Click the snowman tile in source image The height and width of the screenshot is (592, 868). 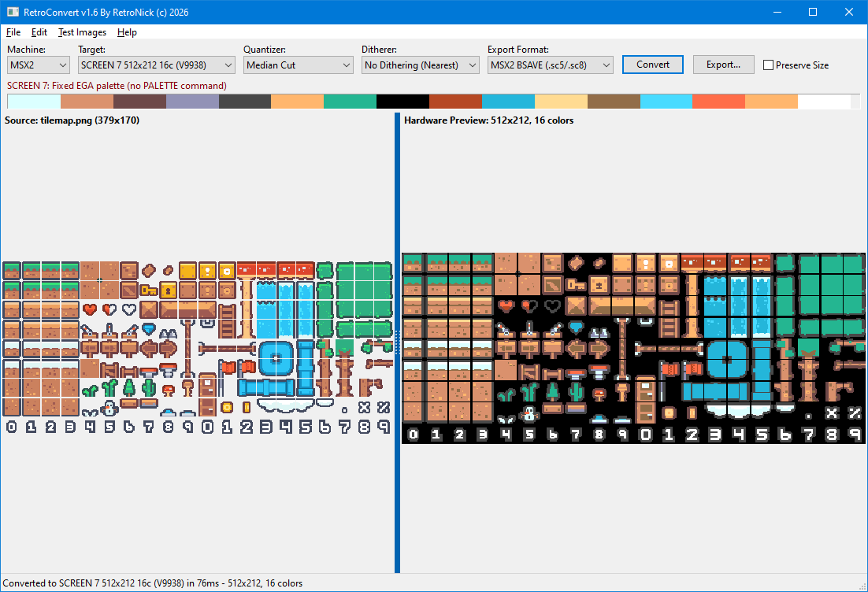point(109,409)
